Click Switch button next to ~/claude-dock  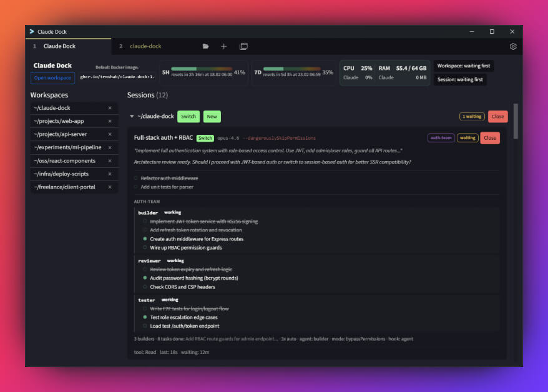click(x=188, y=116)
